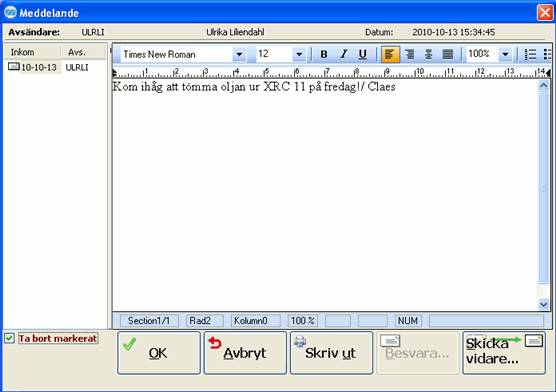Click the Rad2 status field
Image resolution: width=556 pixels, height=392 pixels.
click(x=205, y=321)
